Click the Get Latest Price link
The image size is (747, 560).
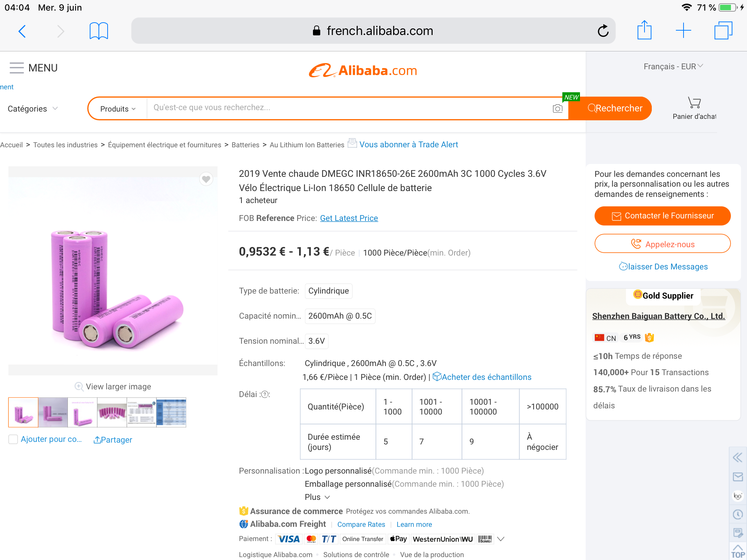[x=349, y=218]
